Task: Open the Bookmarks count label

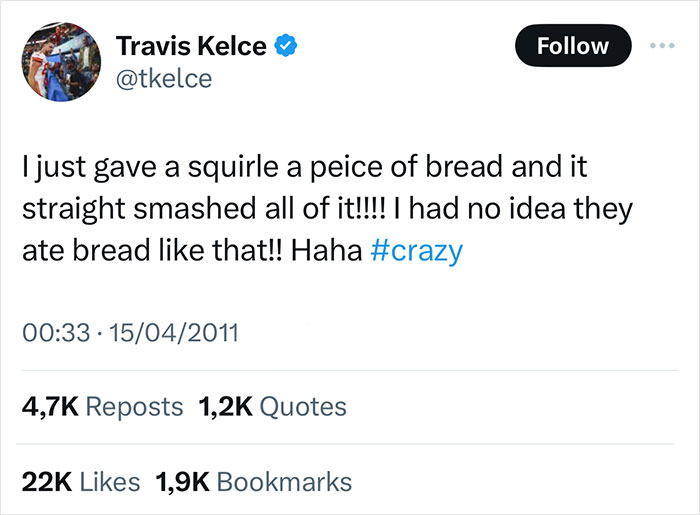Action: coord(284,481)
